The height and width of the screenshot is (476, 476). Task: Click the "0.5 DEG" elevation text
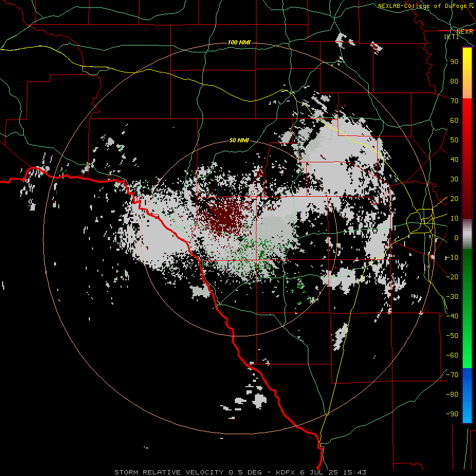click(245, 472)
